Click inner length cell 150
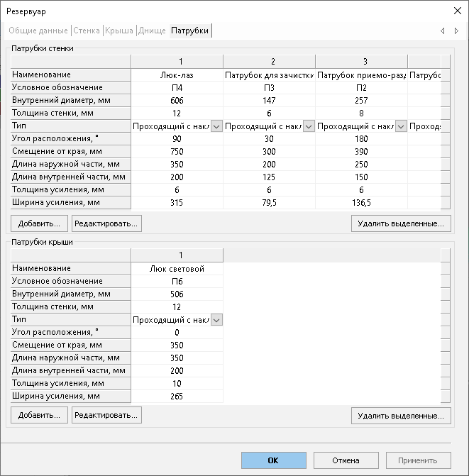469x476 pixels. click(362, 177)
